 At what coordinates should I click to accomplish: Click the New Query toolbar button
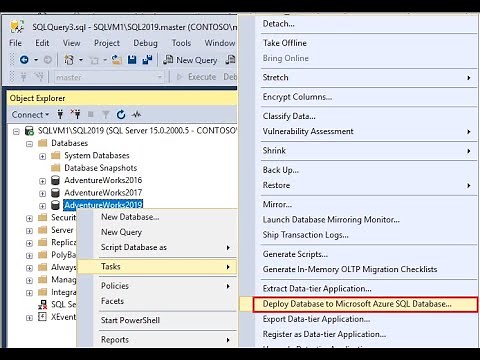pos(190,60)
